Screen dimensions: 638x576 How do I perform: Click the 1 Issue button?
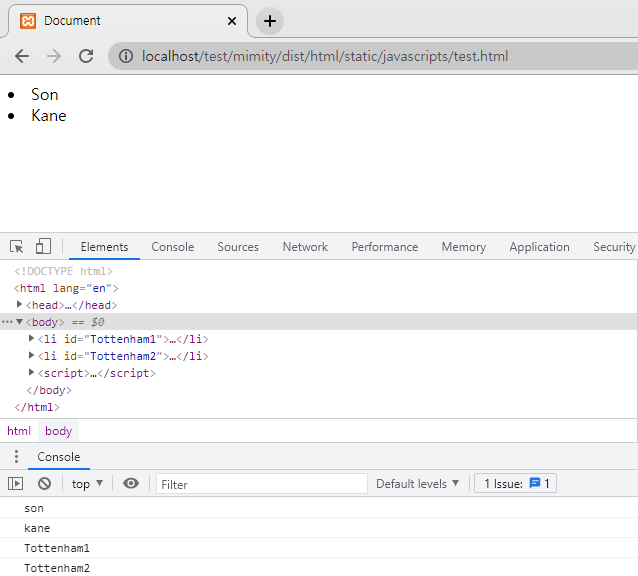coord(515,483)
